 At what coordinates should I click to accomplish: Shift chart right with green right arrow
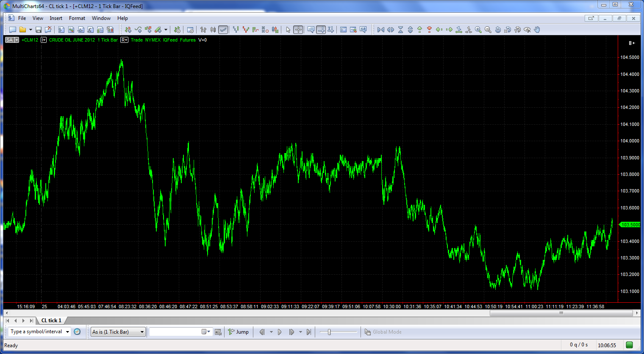[449, 30]
